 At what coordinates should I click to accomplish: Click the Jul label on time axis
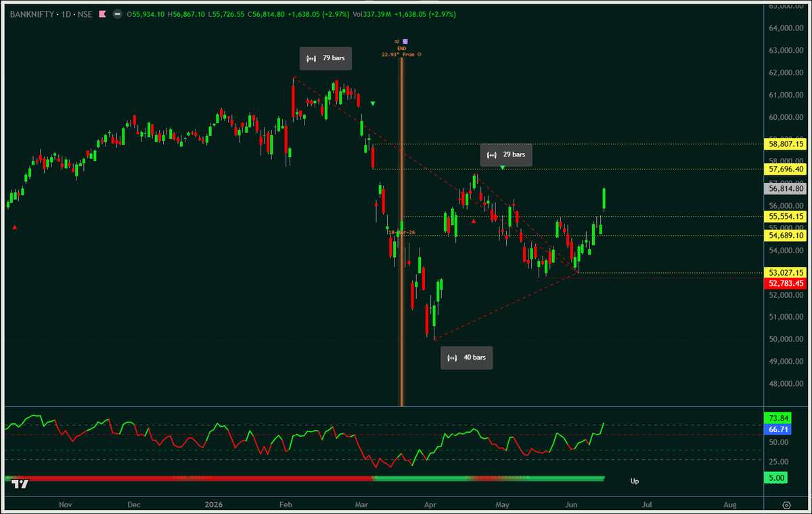tap(647, 505)
